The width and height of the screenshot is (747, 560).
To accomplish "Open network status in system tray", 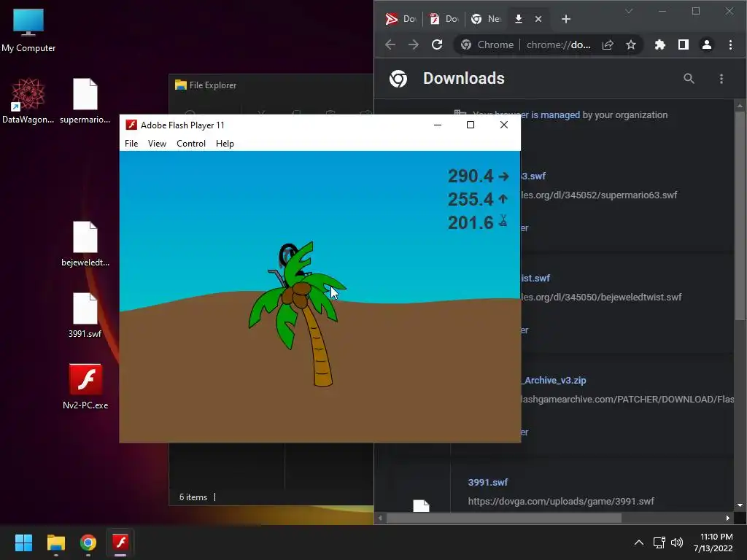I will tap(659, 542).
